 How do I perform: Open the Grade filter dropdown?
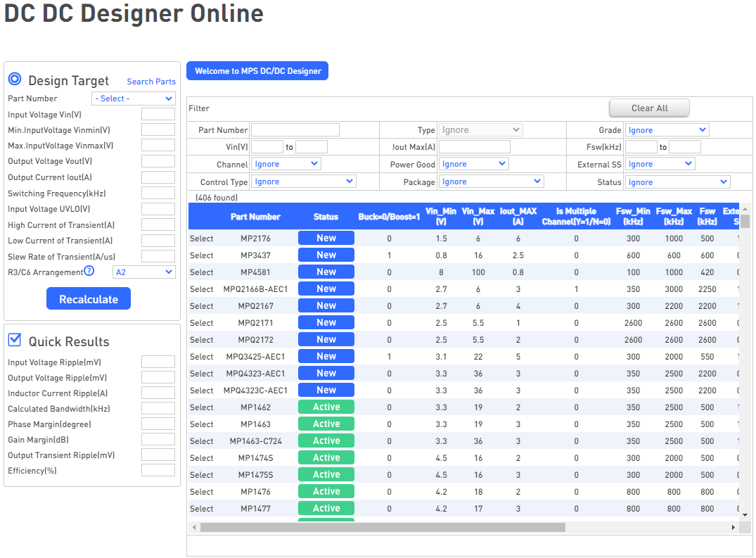666,129
